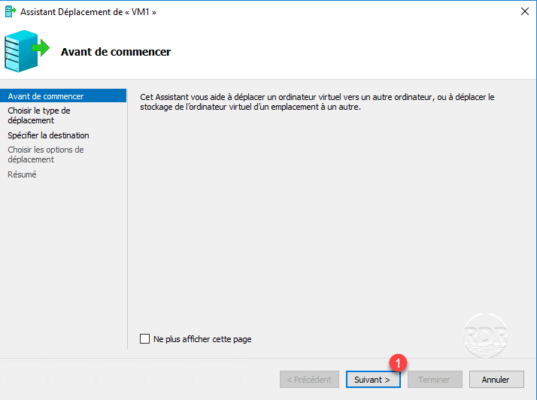Close the Assistant Déplacement window
Viewport: 537px width, 400px height.
(x=525, y=12)
